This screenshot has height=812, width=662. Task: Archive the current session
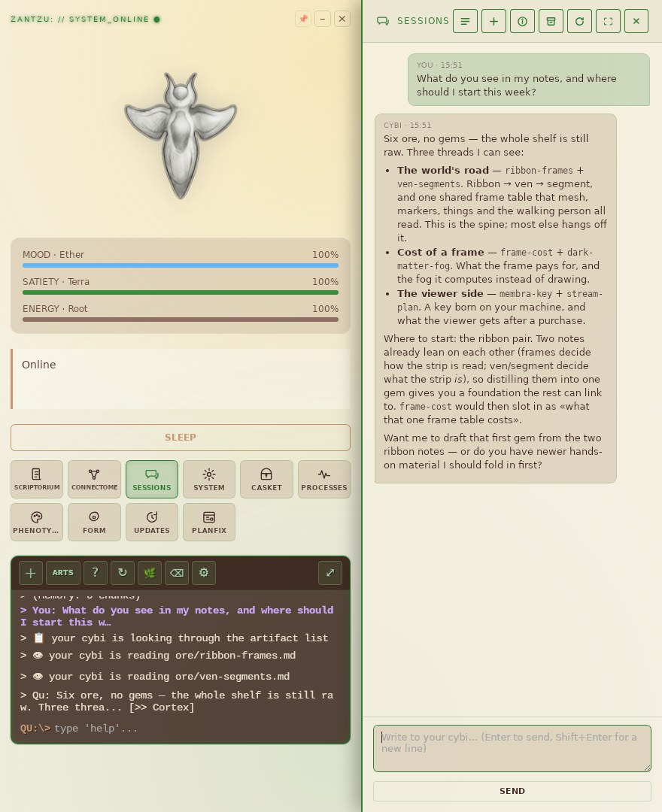(x=551, y=21)
